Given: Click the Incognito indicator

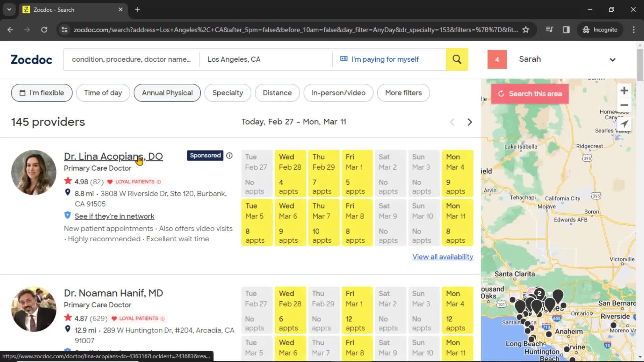Looking at the screenshot, I should (x=600, y=29).
